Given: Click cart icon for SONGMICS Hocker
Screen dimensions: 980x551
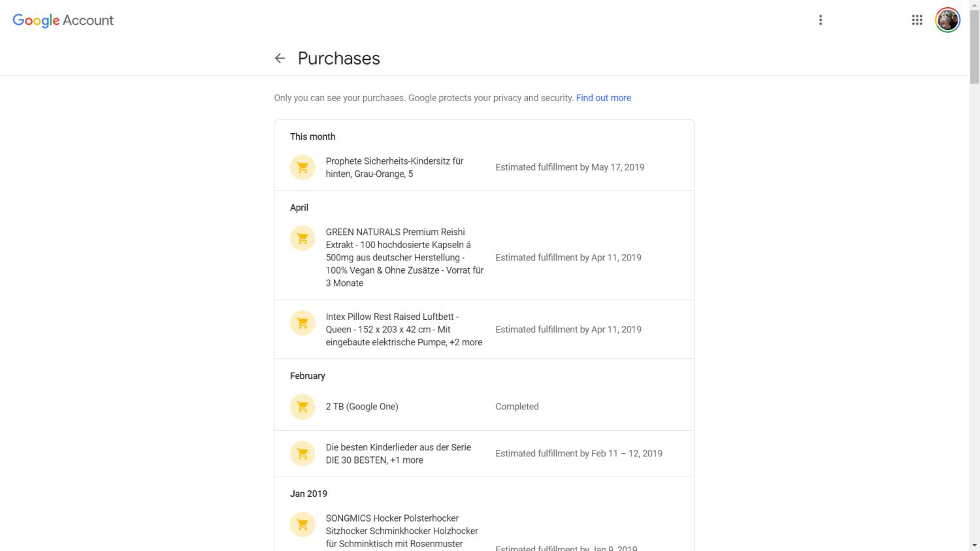Looking at the screenshot, I should click(302, 524).
